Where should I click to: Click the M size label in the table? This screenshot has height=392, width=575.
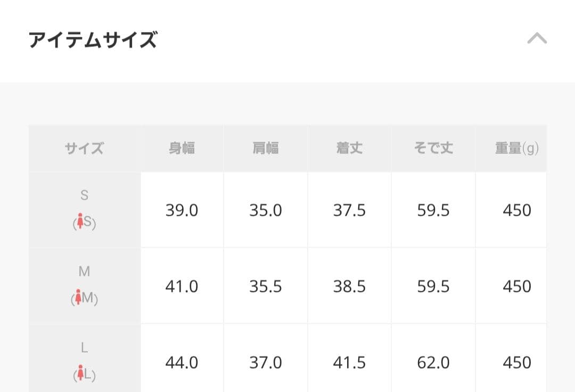click(84, 272)
